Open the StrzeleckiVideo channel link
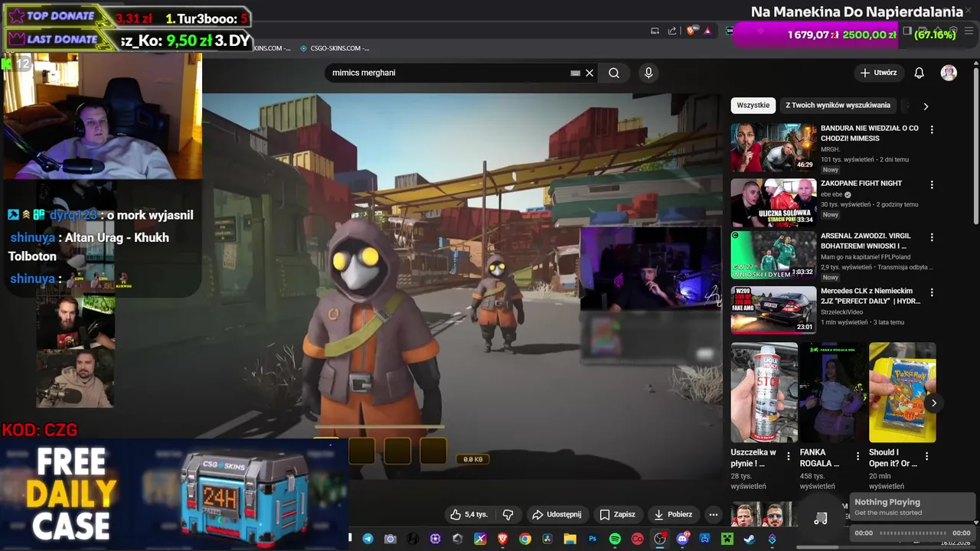 [841, 311]
